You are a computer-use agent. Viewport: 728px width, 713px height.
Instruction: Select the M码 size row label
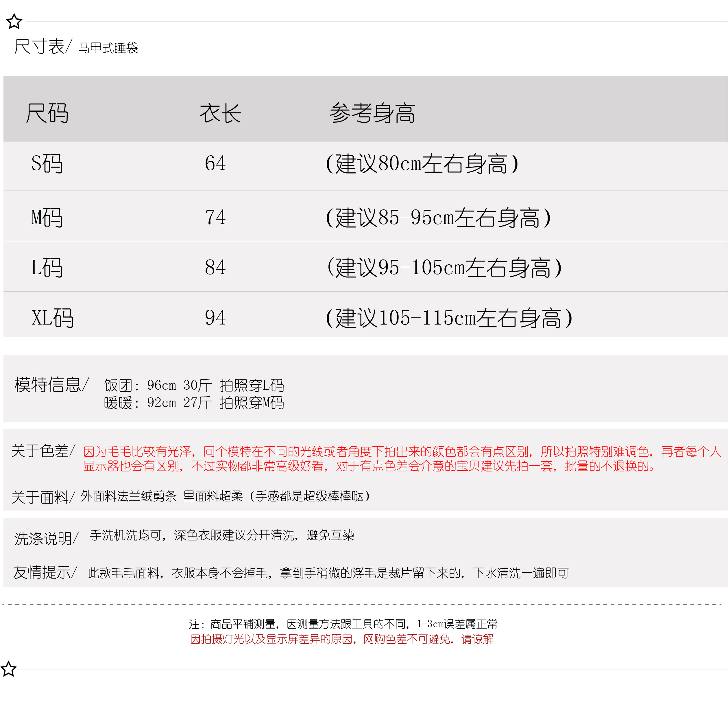tap(47, 218)
